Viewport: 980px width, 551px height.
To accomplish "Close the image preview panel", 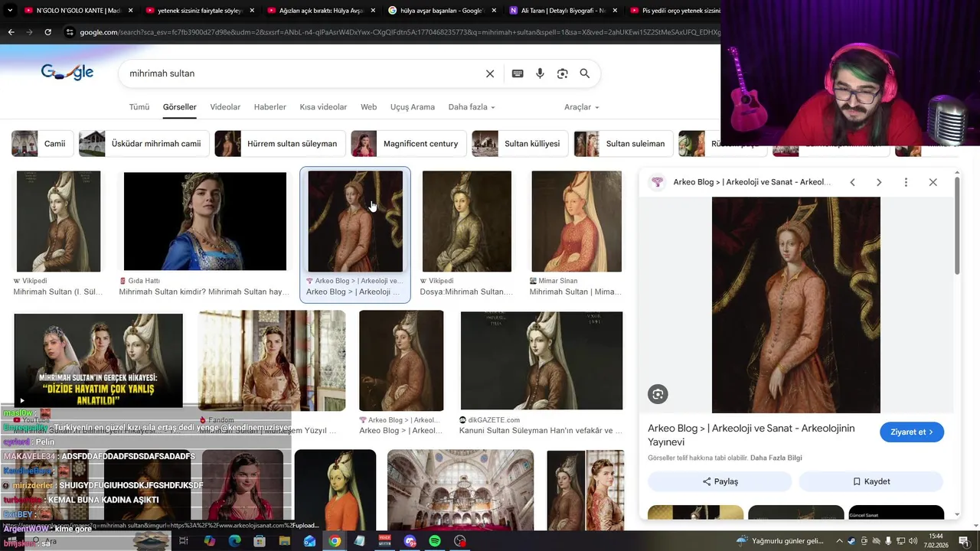I will 933,182.
